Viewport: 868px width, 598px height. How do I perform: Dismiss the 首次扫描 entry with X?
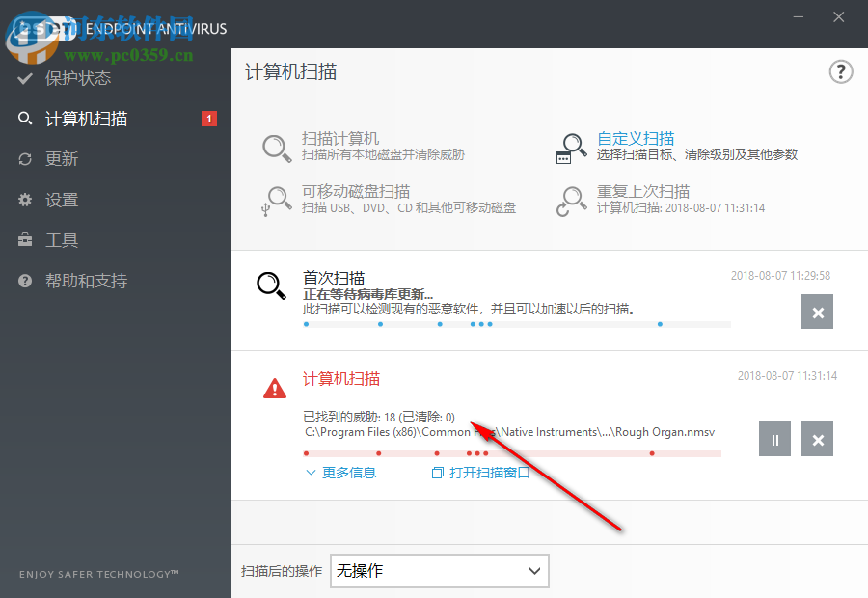click(x=817, y=312)
